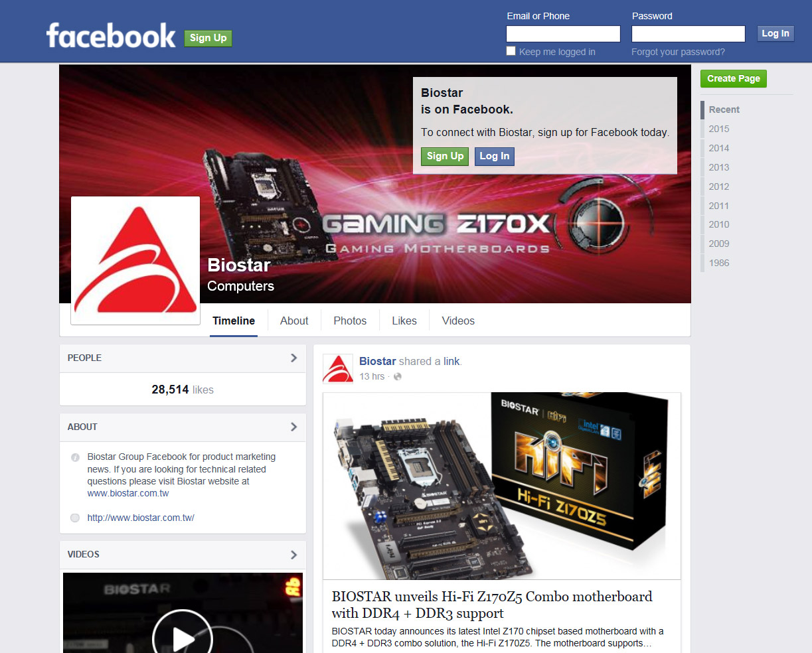Jump to Recent in the timeline
Image resolution: width=812 pixels, height=653 pixels.
point(724,110)
